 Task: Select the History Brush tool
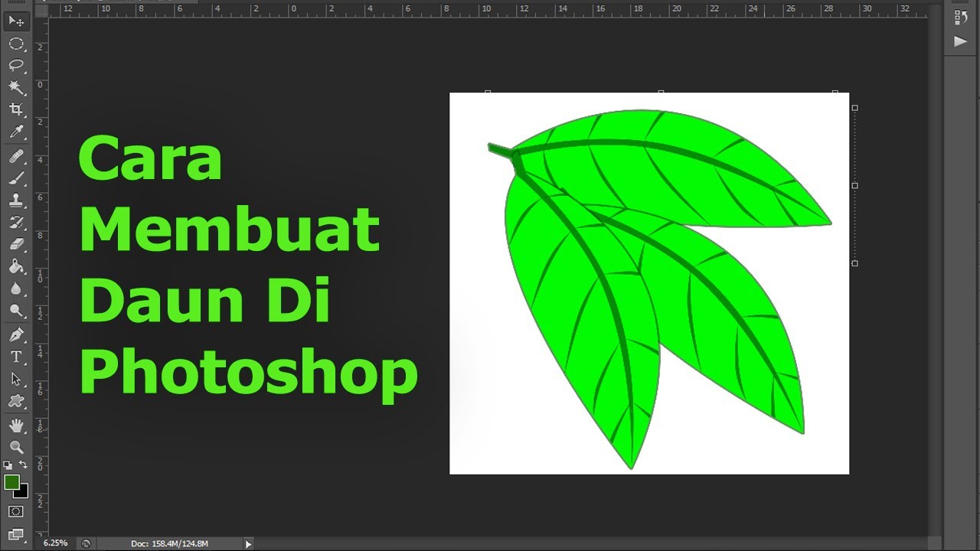16,223
